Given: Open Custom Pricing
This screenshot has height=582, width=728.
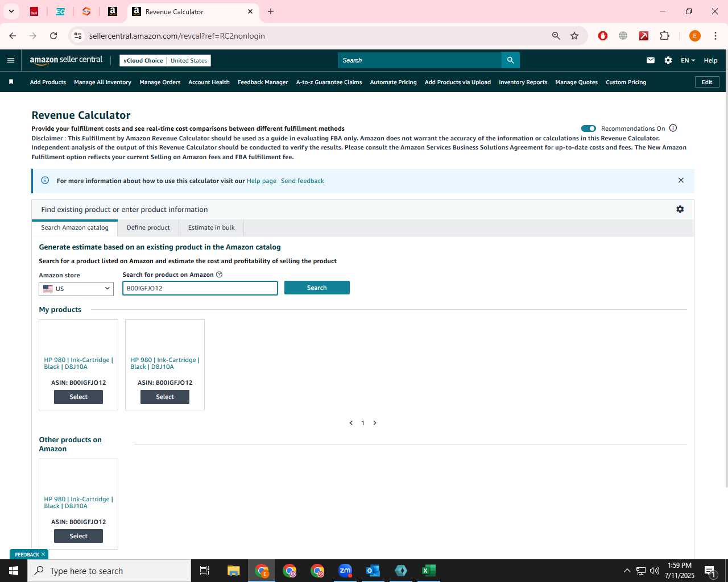Looking at the screenshot, I should [626, 82].
